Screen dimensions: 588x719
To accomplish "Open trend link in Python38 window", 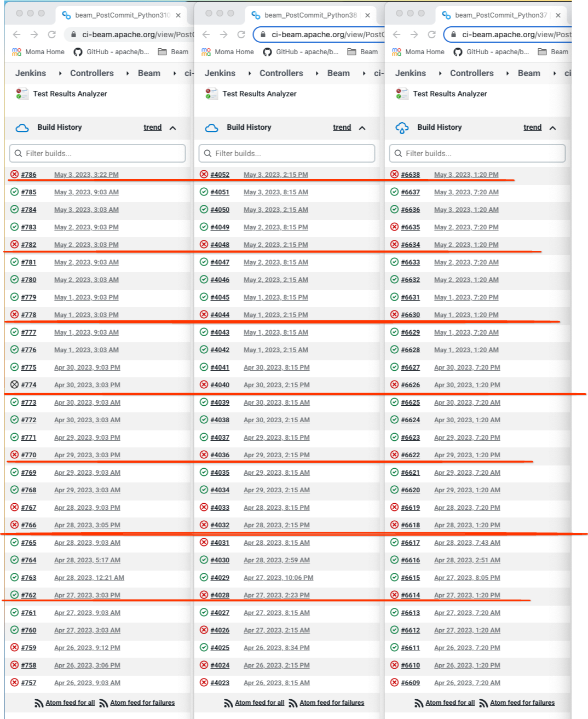I will coord(342,128).
